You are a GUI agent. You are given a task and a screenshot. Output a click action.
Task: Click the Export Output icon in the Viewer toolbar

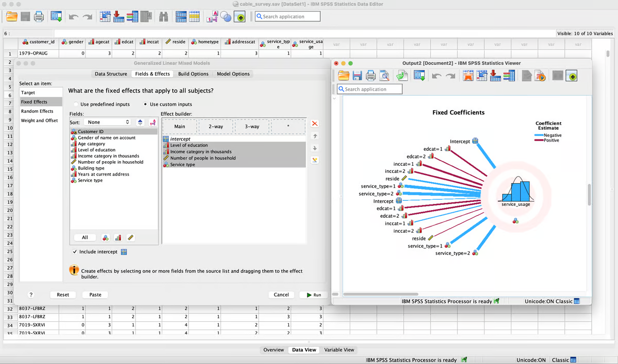coord(402,75)
